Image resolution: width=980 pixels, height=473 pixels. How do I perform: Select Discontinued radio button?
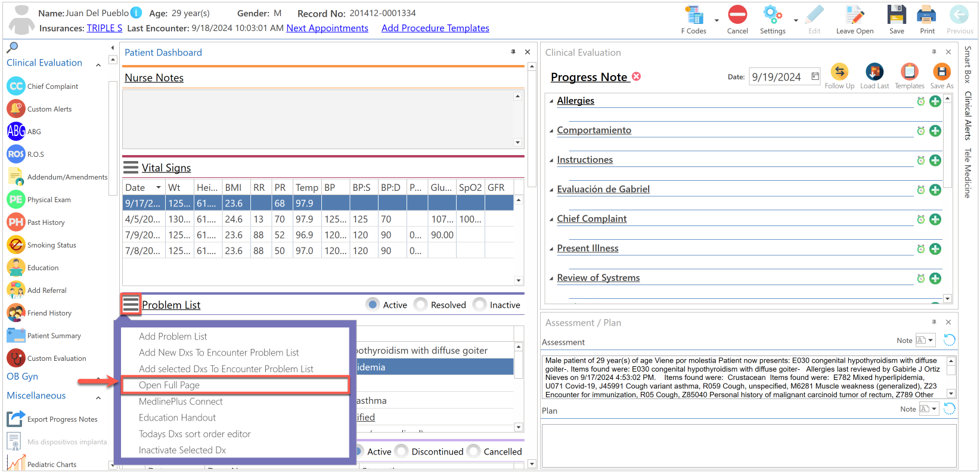(x=402, y=452)
